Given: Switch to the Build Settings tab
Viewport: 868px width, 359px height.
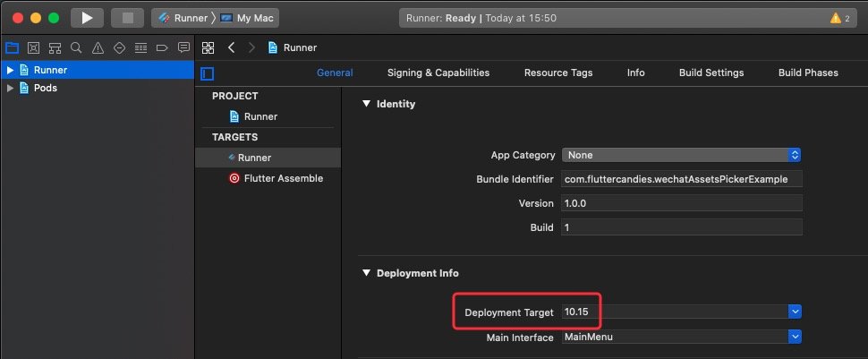Looking at the screenshot, I should click(x=711, y=73).
